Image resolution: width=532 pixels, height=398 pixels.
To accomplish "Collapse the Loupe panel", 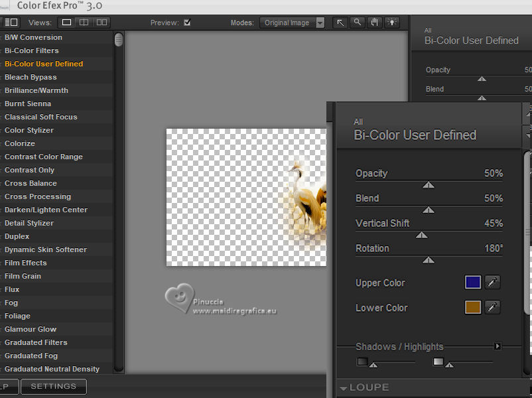I will coord(344,388).
